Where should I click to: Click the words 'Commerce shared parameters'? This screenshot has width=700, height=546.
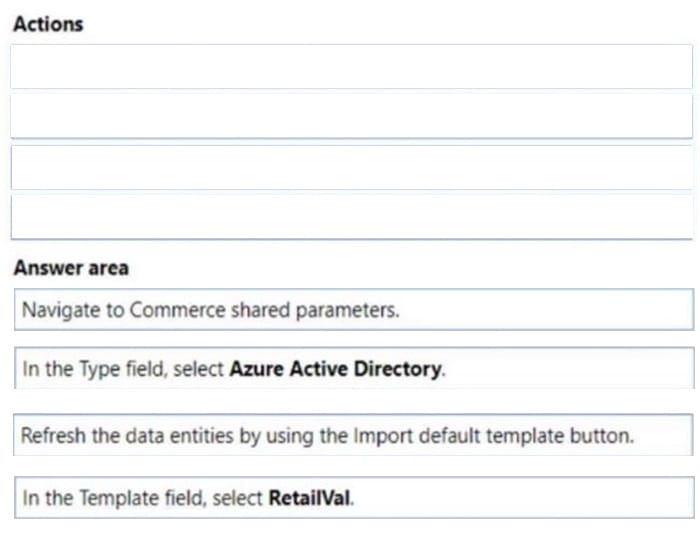click(x=264, y=310)
